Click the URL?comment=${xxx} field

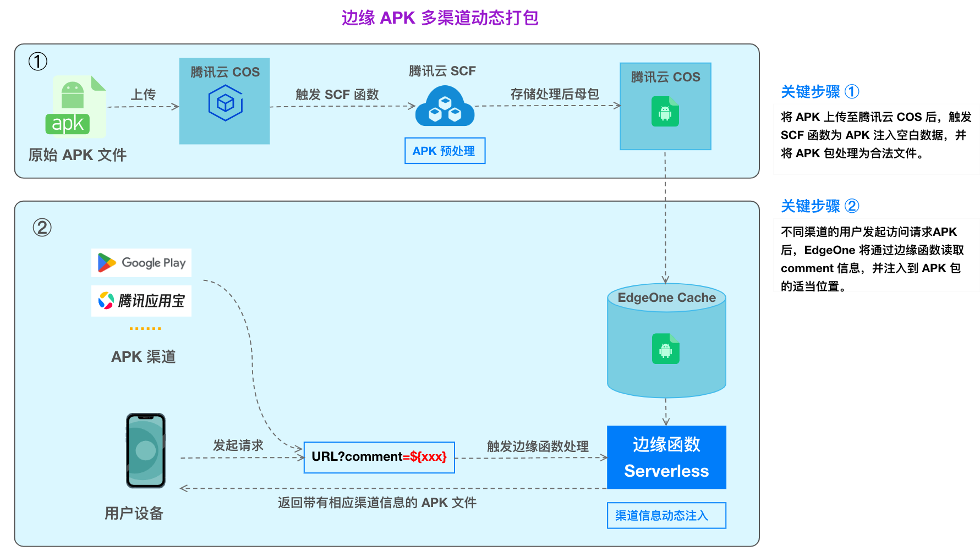379,457
